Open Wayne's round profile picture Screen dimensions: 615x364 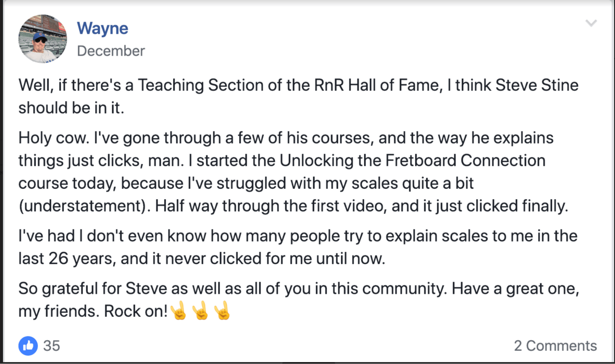click(x=42, y=39)
